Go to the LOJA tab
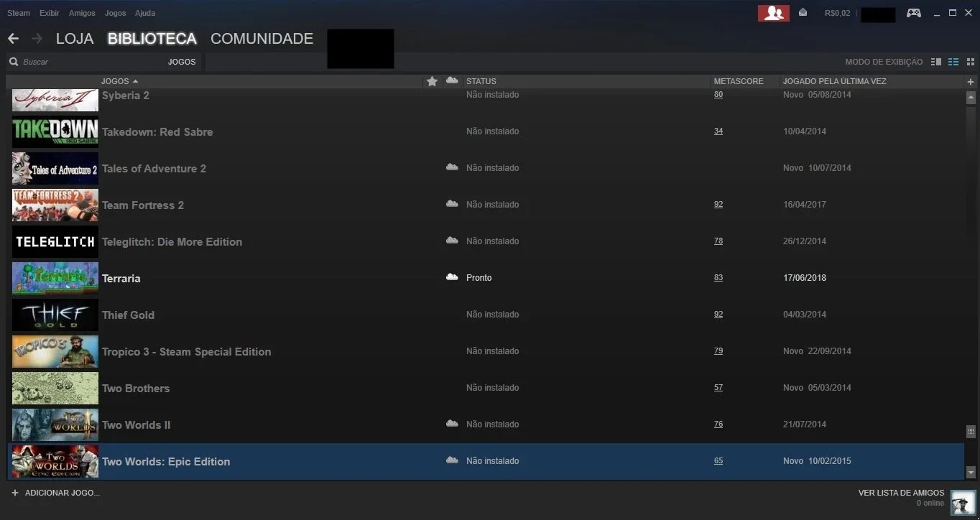 [75, 39]
